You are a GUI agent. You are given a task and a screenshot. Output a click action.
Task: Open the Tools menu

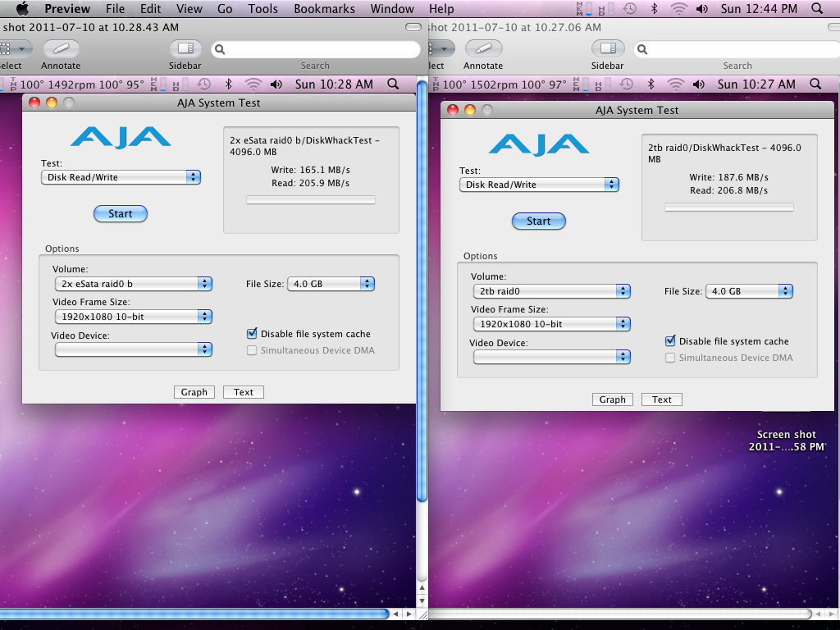262,8
